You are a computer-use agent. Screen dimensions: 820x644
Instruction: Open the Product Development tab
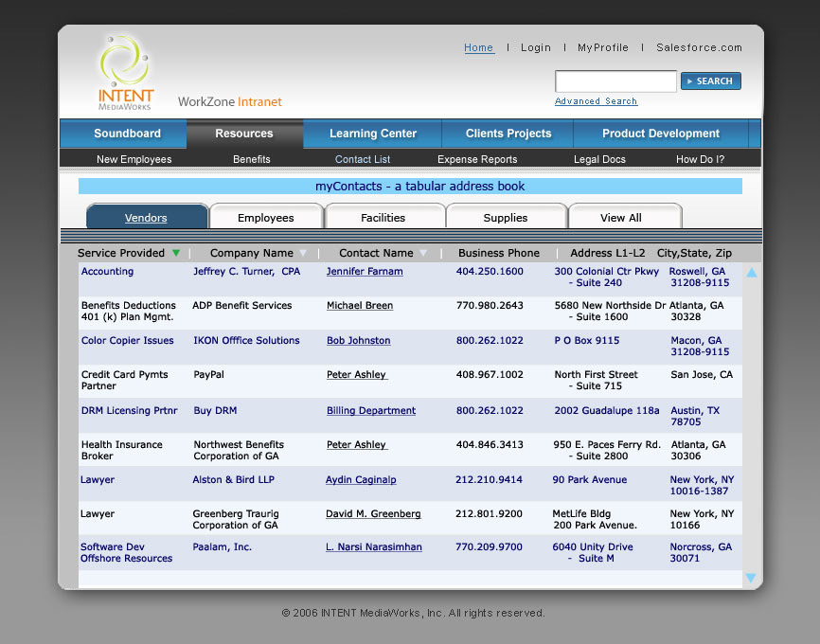tap(661, 134)
